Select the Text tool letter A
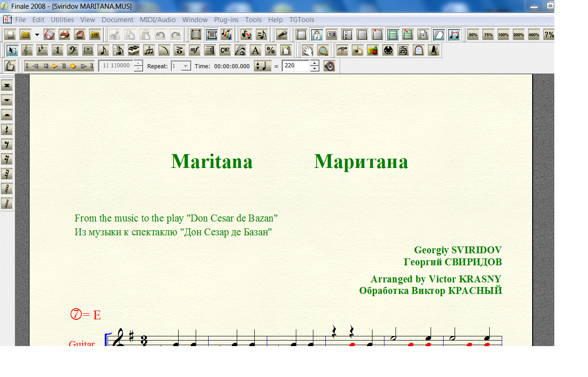Viewport: 588px width, 377px height. [255, 50]
